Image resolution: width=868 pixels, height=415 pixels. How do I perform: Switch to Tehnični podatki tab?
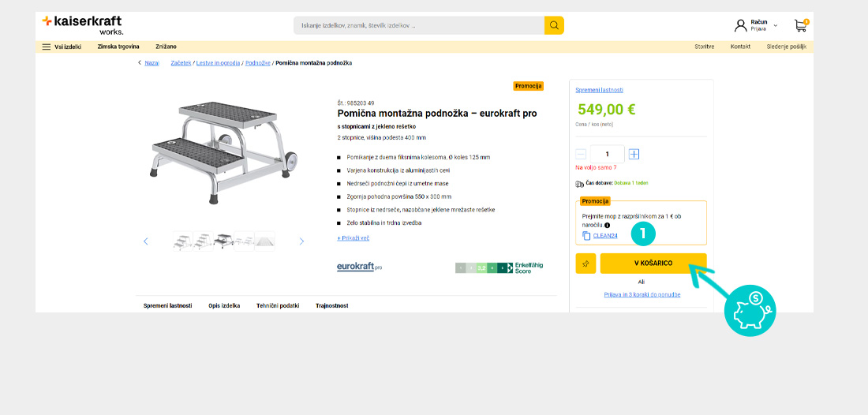pos(278,306)
